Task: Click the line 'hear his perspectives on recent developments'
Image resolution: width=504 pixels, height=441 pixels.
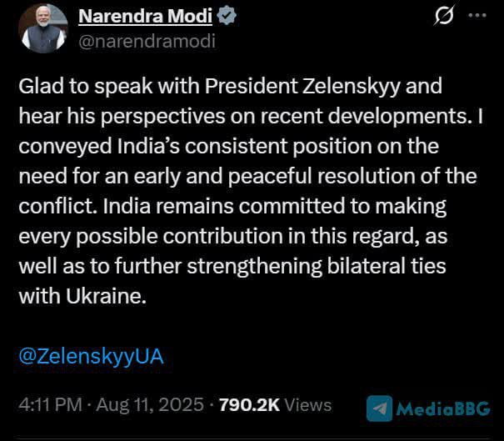Action: pyautogui.click(x=251, y=117)
